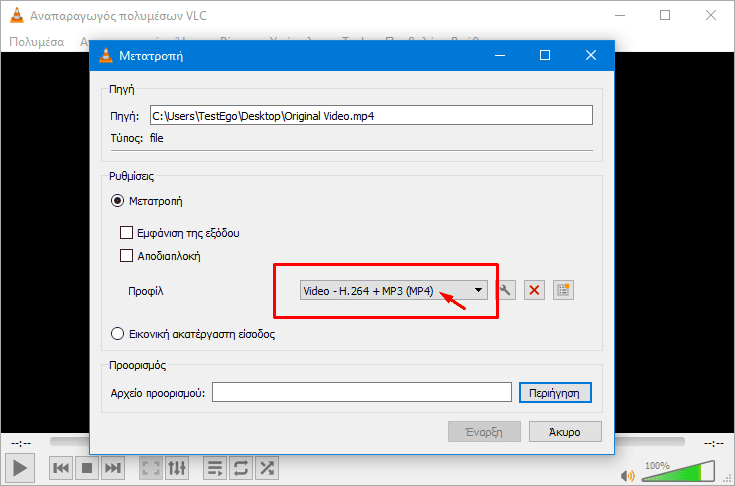Screen dimensions: 735x486
Task: Open the Πολυμέσα menu in VLC
Action: coord(37,42)
